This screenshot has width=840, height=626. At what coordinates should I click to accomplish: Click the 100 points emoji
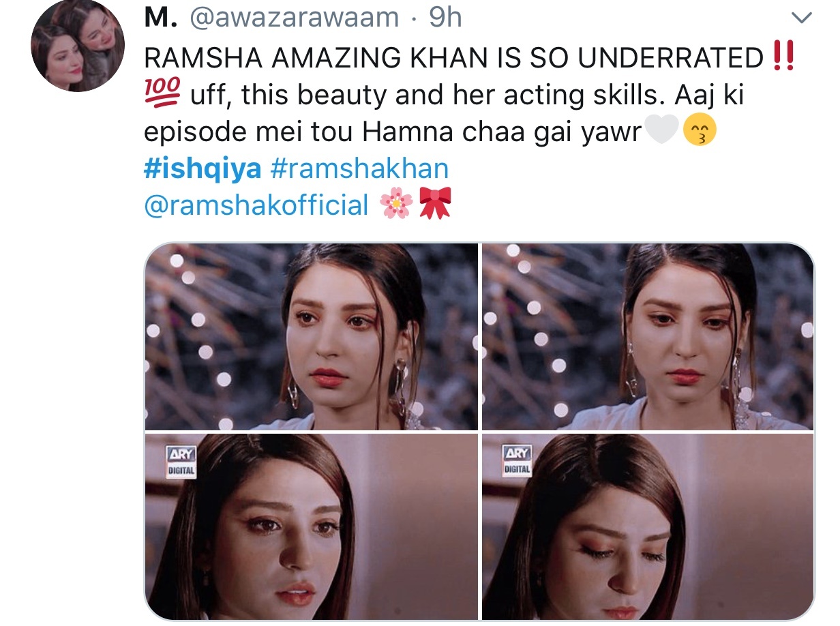pos(162,95)
